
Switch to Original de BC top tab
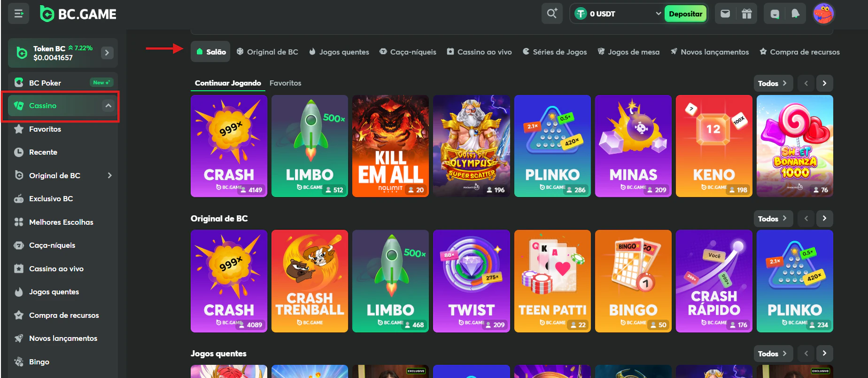pyautogui.click(x=267, y=52)
